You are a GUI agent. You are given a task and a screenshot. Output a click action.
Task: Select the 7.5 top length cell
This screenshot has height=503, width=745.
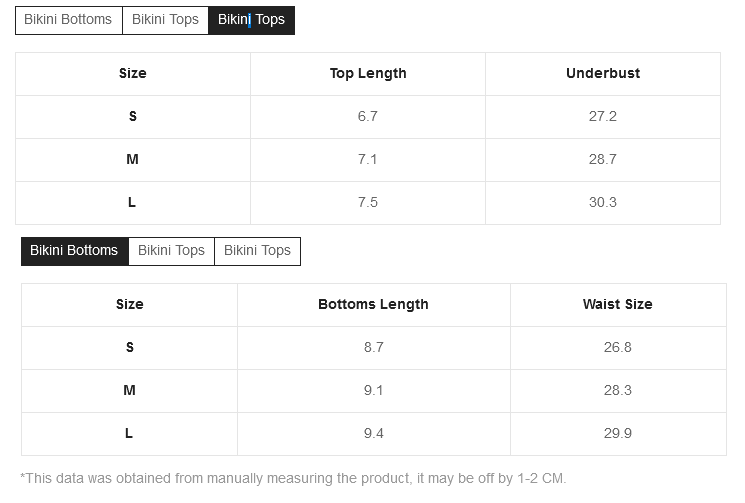(x=368, y=203)
